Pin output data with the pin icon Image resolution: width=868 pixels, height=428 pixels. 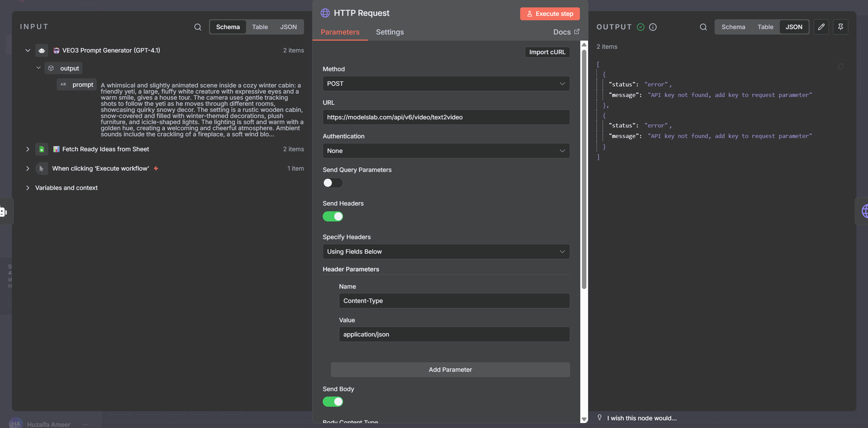point(840,27)
